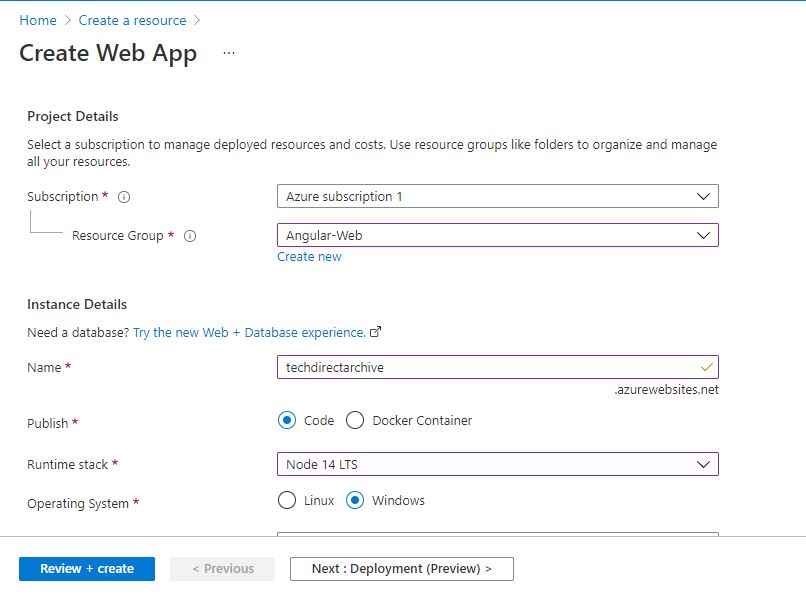This screenshot has height=595, width=806.
Task: Click the Resource Group info icon
Action: (190, 236)
